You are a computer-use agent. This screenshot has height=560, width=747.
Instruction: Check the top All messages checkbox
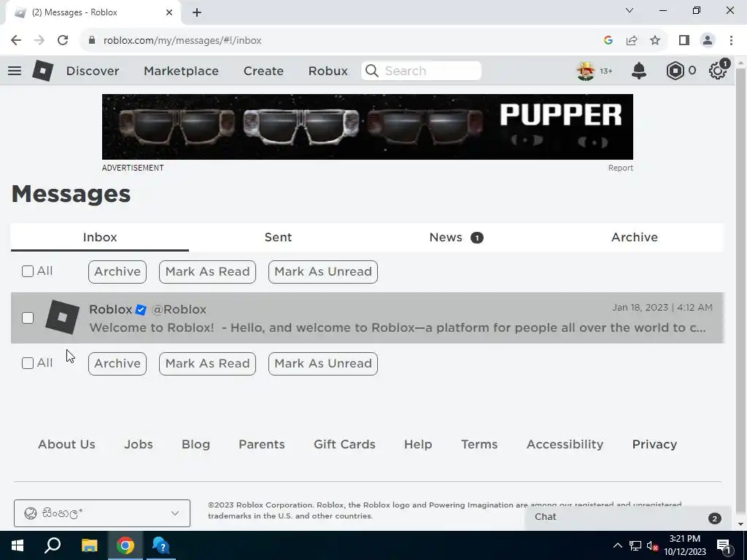point(28,271)
